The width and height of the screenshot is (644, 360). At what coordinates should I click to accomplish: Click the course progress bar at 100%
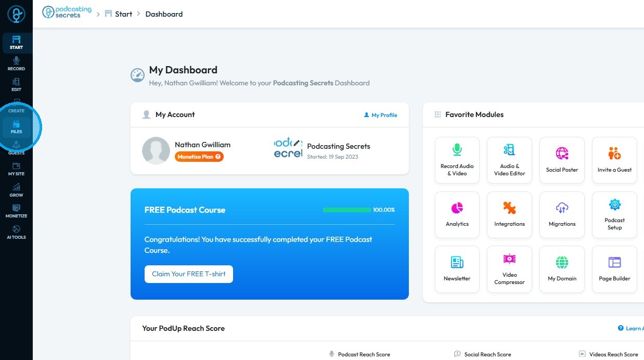point(346,210)
